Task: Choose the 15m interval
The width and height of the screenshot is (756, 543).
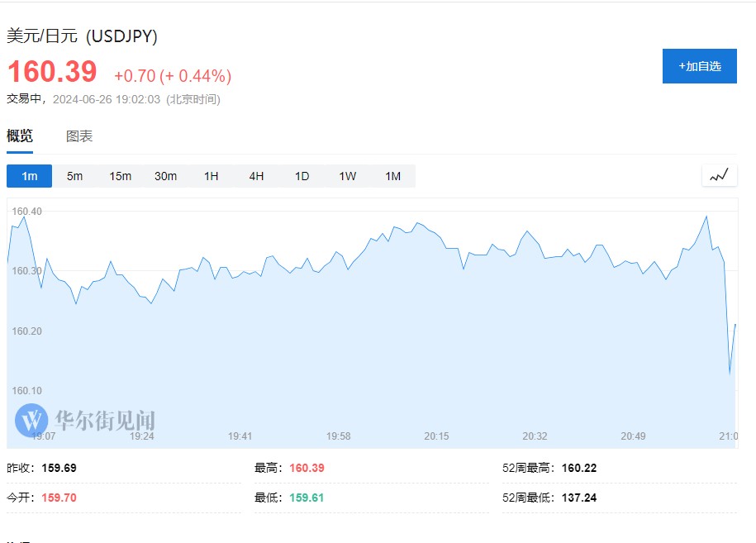Action: 121,176
